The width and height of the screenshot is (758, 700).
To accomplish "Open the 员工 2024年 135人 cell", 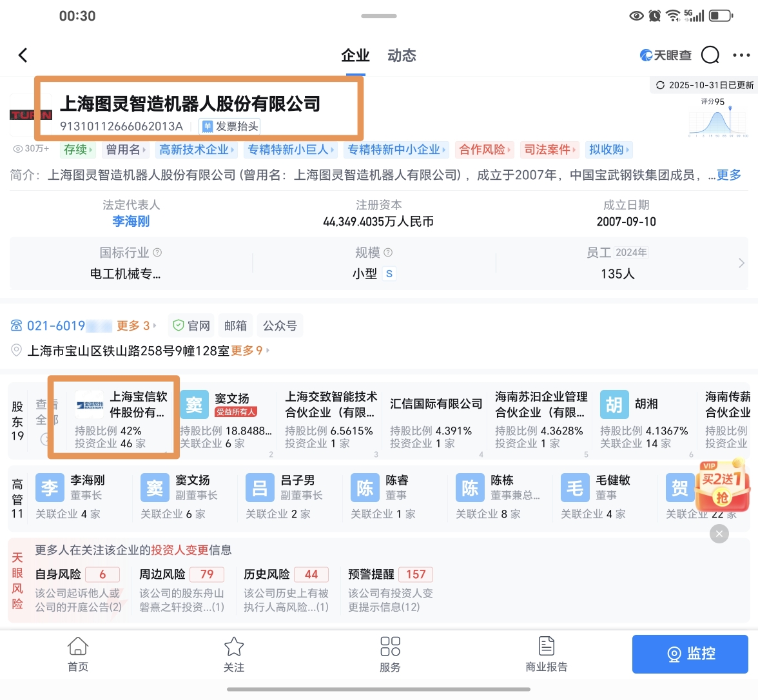I will 617,264.
